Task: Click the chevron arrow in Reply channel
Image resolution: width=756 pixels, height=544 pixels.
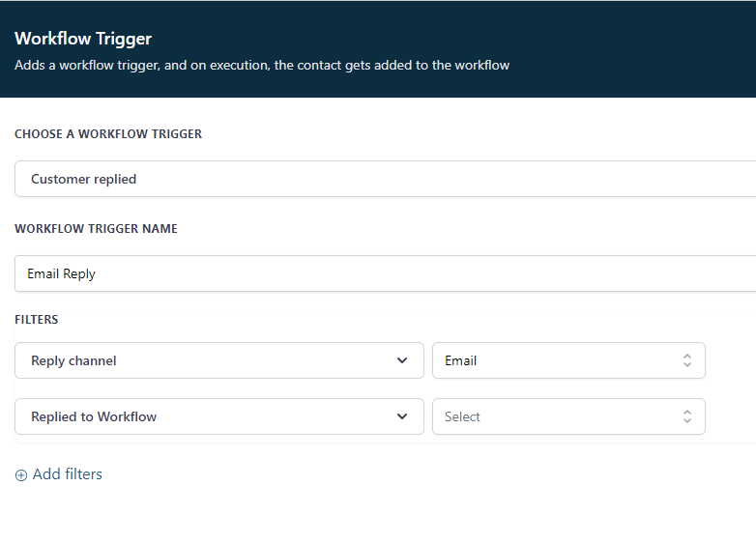Action: [x=402, y=360]
